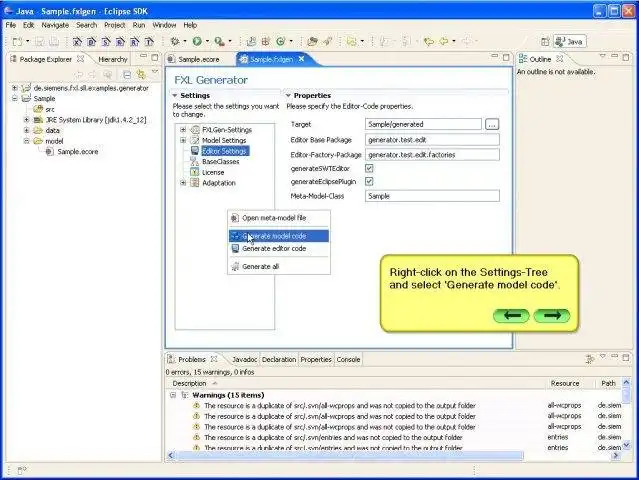Choose 'Generate model code' from context menu

[279, 236]
